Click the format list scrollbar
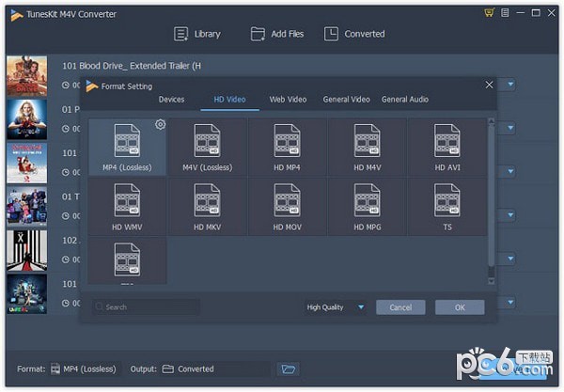Image resolution: width=564 pixels, height=392 pixels. coord(491,196)
